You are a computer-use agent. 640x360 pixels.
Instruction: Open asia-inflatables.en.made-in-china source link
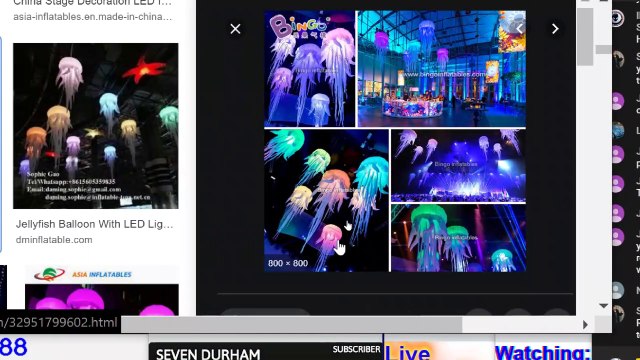point(93,17)
